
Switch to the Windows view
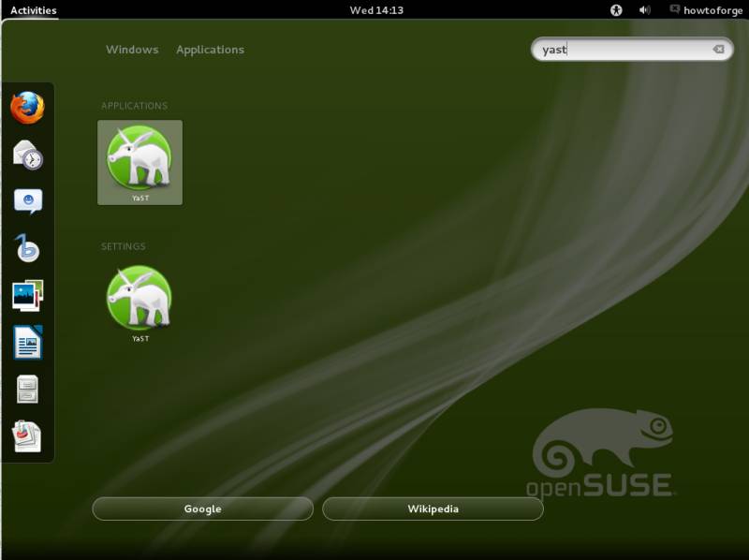coord(132,50)
